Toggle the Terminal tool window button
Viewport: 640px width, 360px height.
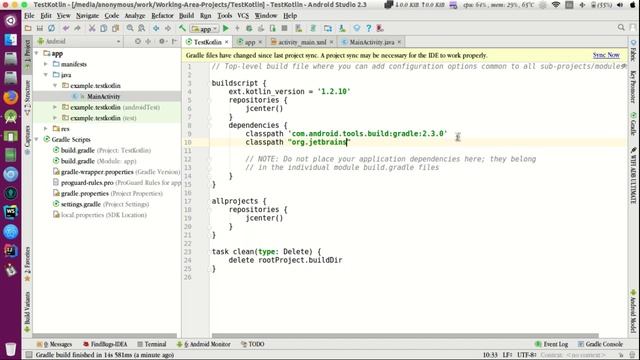point(152,344)
